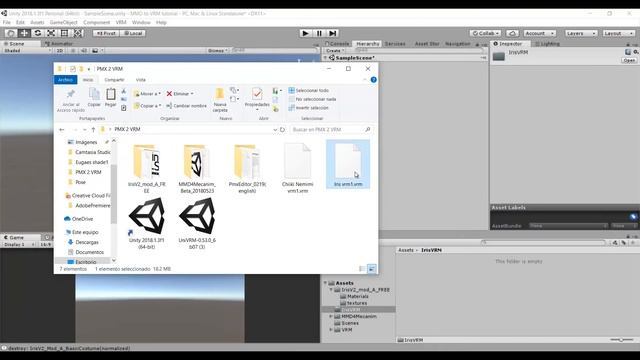Select the Unity 2018.1.3f1 shortcut icon
Screen dimensions: 640x360
(x=147, y=223)
